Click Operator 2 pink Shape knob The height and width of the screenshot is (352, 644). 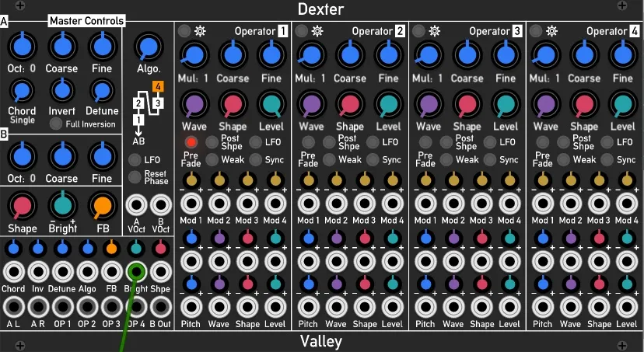click(x=349, y=104)
